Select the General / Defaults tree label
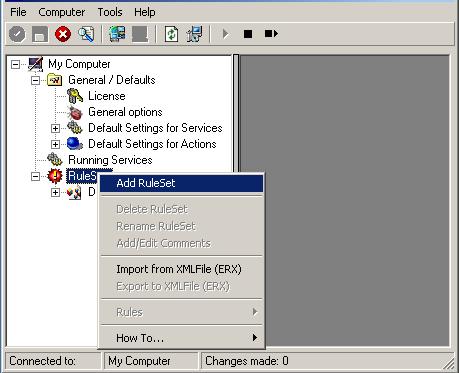Screen dimensions: 459x373 tap(112, 80)
